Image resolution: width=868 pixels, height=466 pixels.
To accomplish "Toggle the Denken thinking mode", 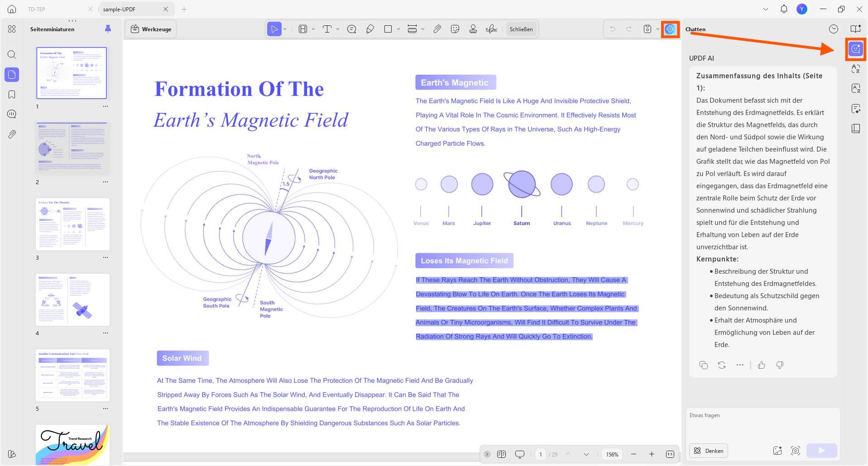I will [709, 451].
